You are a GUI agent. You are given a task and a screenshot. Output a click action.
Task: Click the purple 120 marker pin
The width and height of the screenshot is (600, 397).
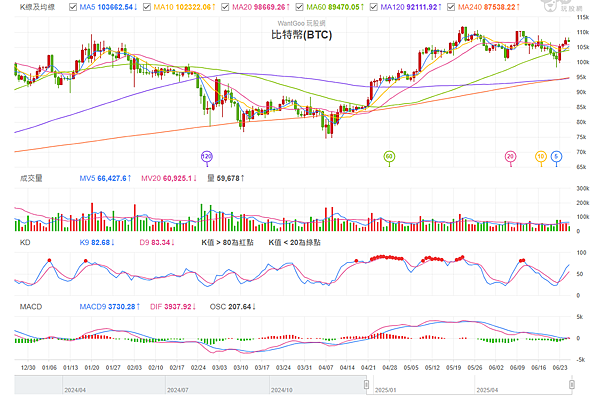point(207,157)
